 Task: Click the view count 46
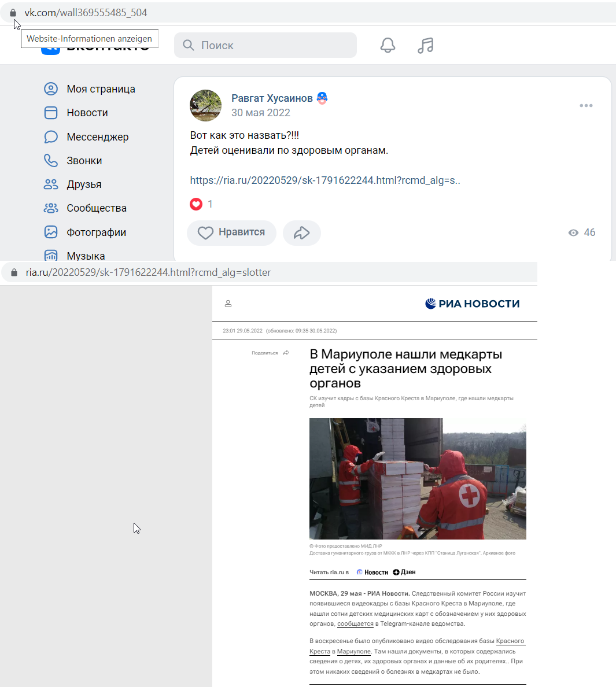coord(590,232)
